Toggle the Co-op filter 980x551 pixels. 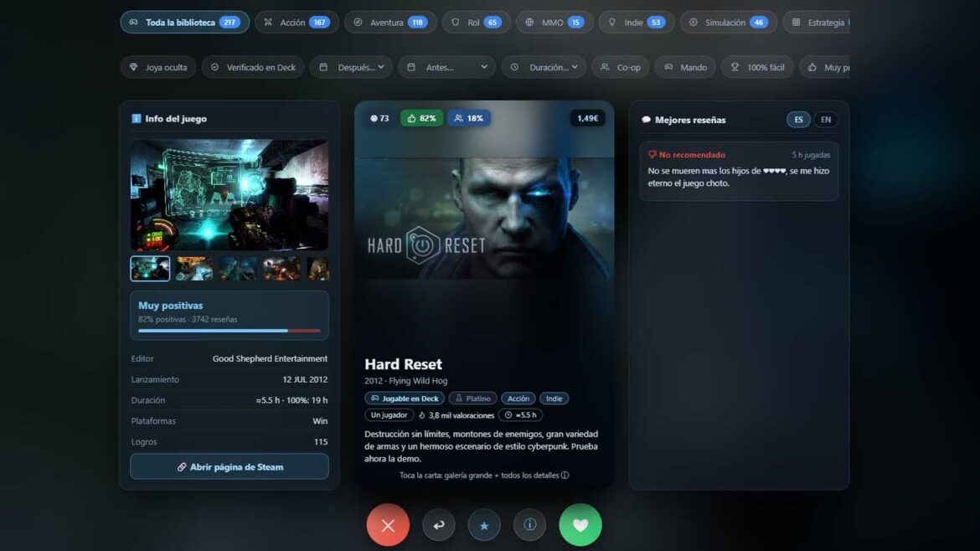[621, 68]
